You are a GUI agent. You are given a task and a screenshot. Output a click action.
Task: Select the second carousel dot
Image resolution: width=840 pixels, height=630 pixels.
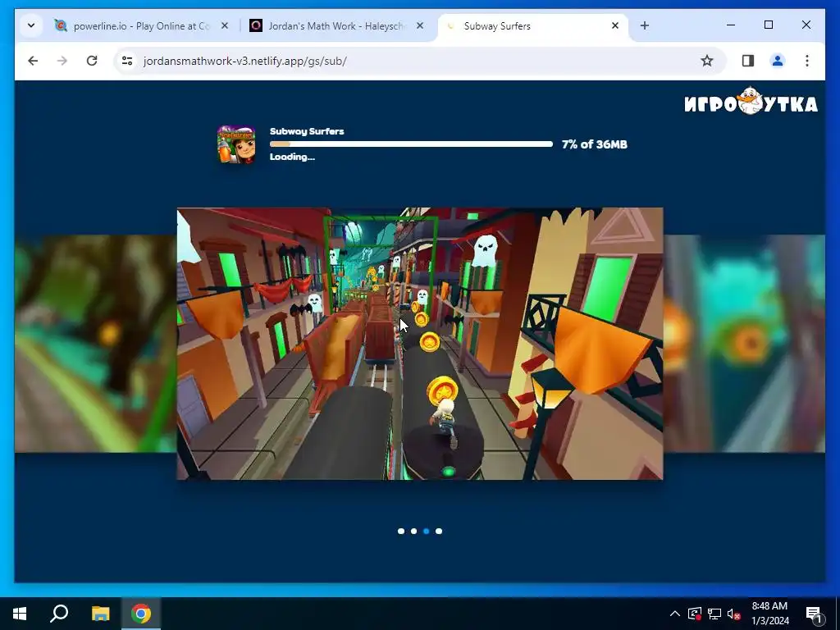pos(413,532)
